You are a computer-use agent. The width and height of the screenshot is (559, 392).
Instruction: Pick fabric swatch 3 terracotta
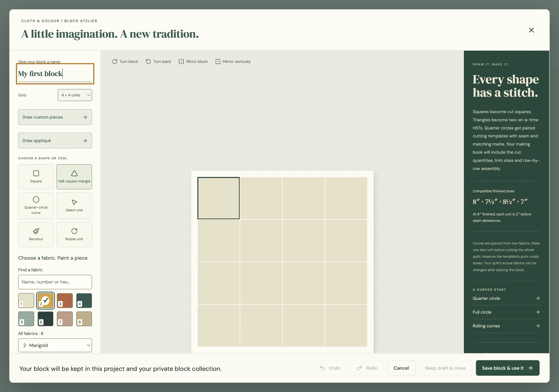click(x=65, y=300)
